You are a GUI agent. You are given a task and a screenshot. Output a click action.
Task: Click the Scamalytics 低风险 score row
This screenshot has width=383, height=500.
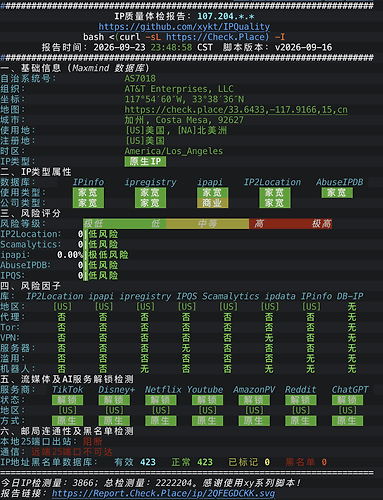59,245
